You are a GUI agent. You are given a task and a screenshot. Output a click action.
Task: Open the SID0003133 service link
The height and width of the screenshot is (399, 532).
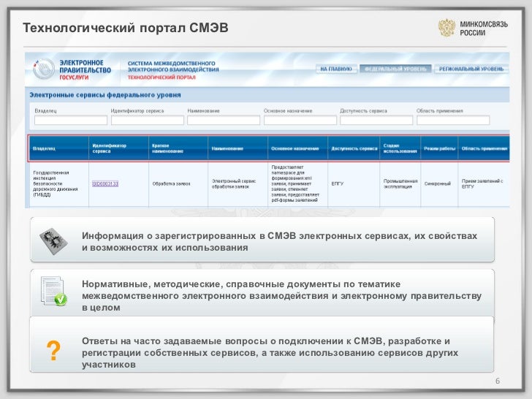[105, 183]
